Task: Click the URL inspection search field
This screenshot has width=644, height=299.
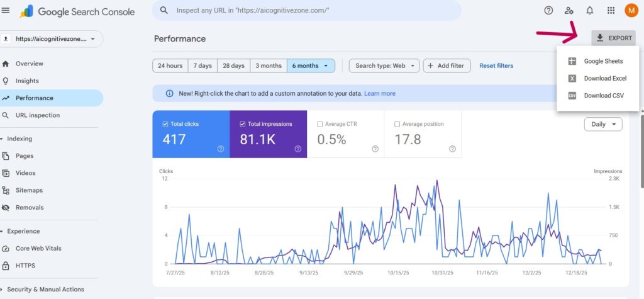Action: click(308, 11)
